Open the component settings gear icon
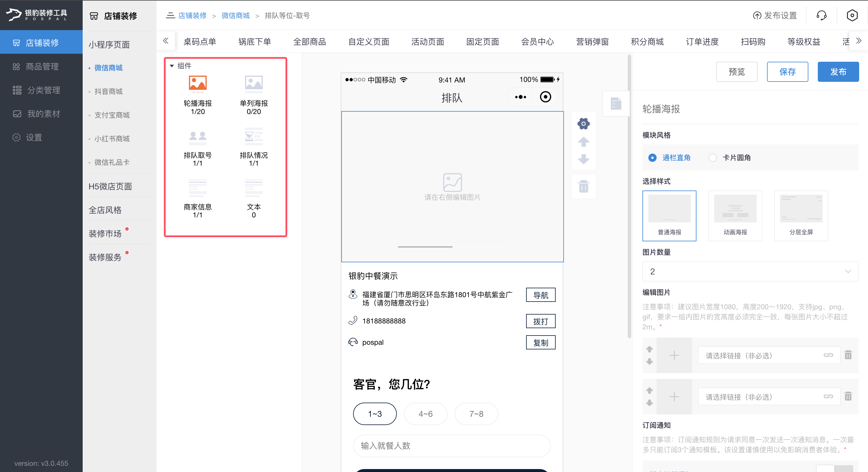Viewport: 868px width, 472px height. (x=583, y=124)
